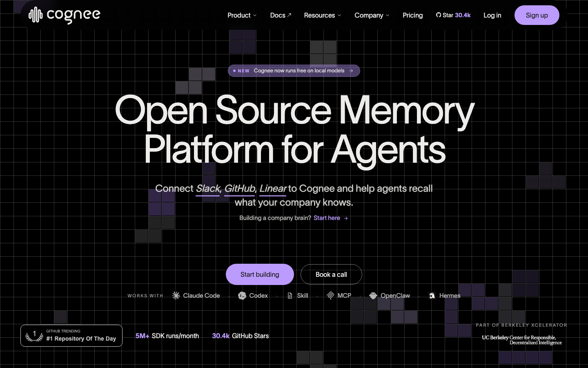
Task: Click the Codex icon
Action: pos(242,296)
